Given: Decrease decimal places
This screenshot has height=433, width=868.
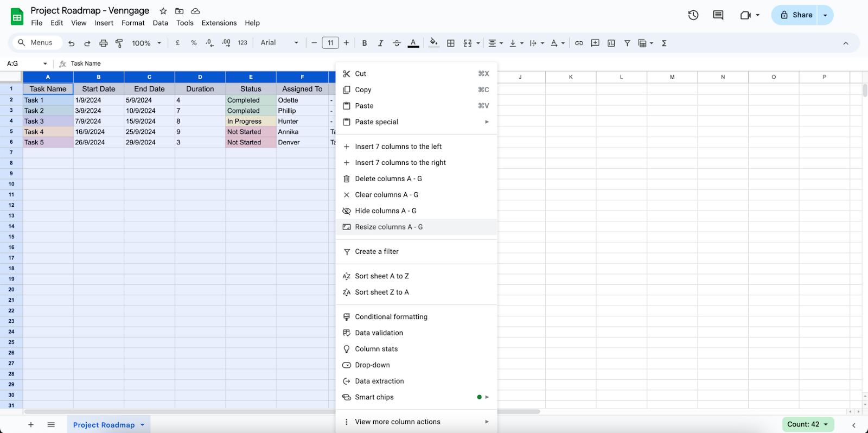Looking at the screenshot, I should (209, 43).
